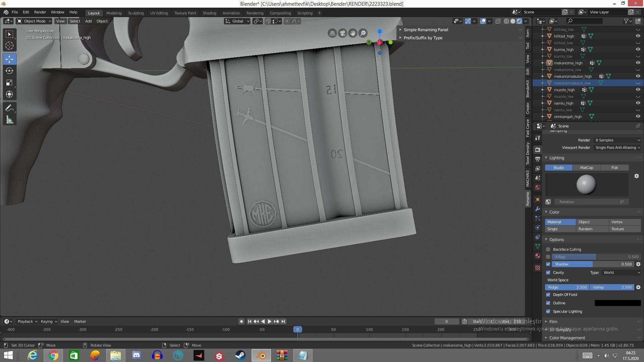Screen dimensions: 644x362
Task: Toggle camera view gizmo button
Action: pyautogui.click(x=342, y=33)
